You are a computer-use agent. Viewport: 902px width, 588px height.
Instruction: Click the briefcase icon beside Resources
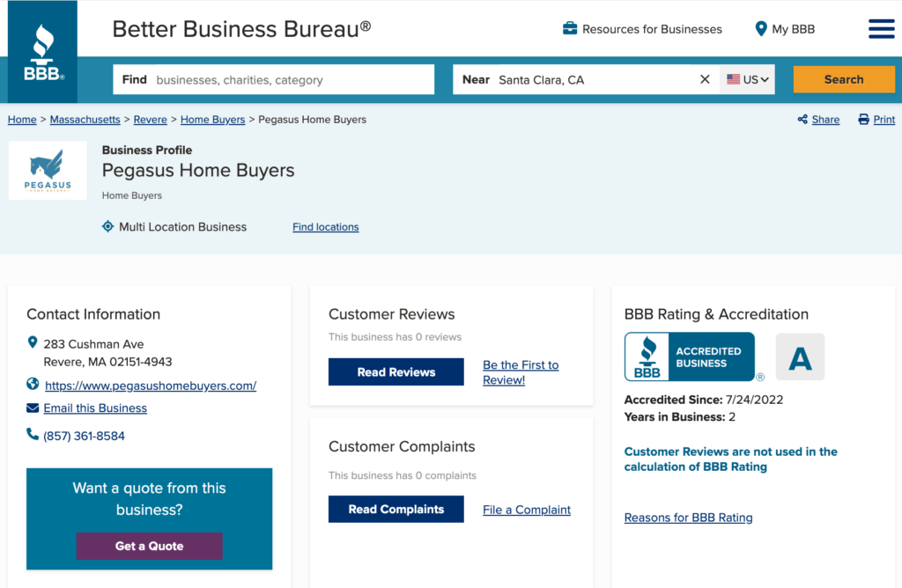pos(570,28)
